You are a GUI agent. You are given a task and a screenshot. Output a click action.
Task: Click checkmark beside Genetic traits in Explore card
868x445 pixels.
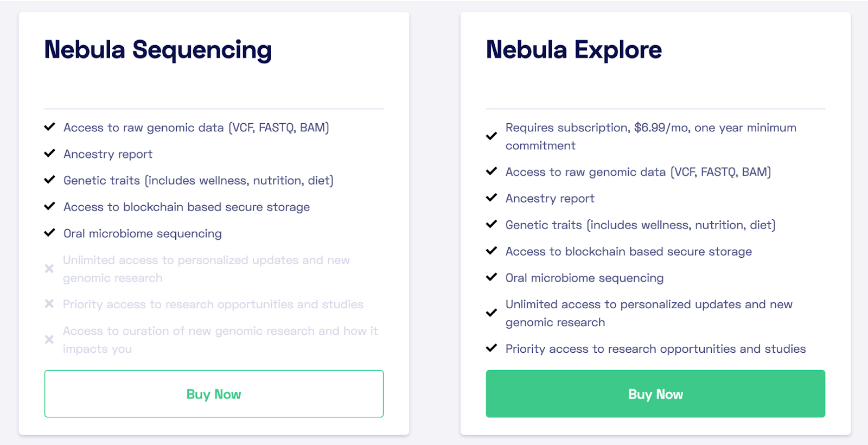pos(492,224)
